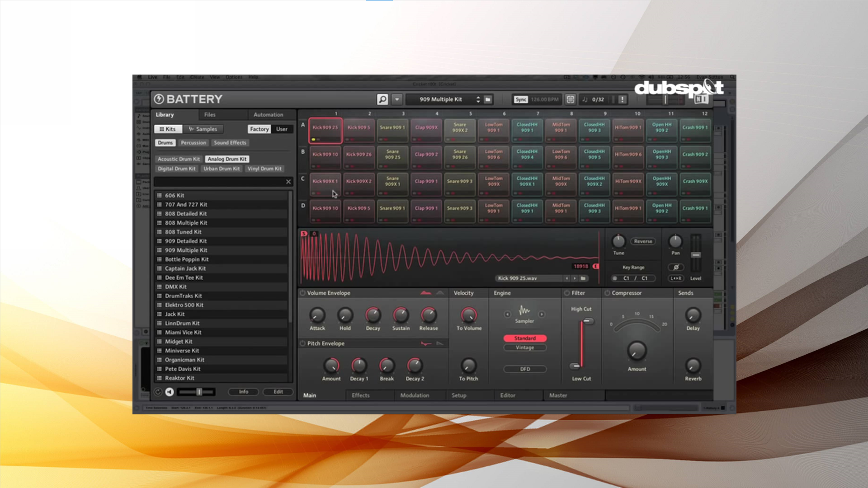Click the Tune knob
The height and width of the screenshot is (488, 868).
[x=618, y=241]
